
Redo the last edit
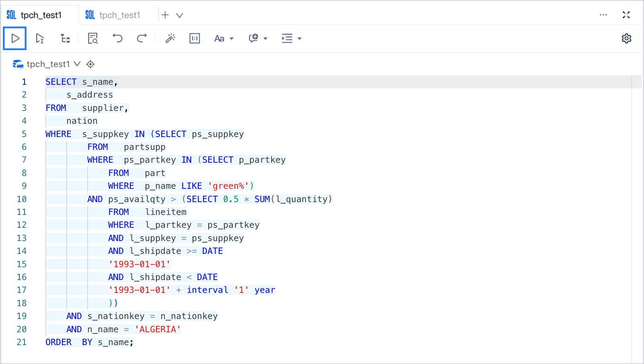click(x=142, y=39)
